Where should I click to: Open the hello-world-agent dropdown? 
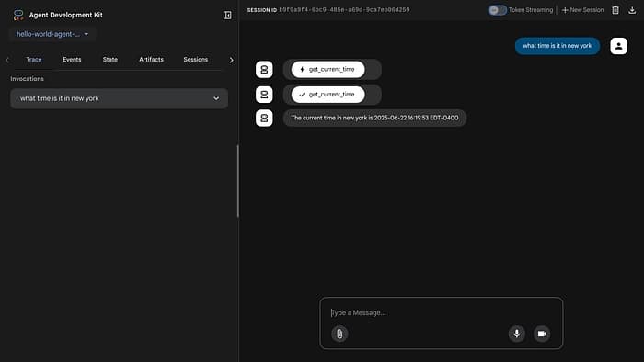[x=52, y=34]
